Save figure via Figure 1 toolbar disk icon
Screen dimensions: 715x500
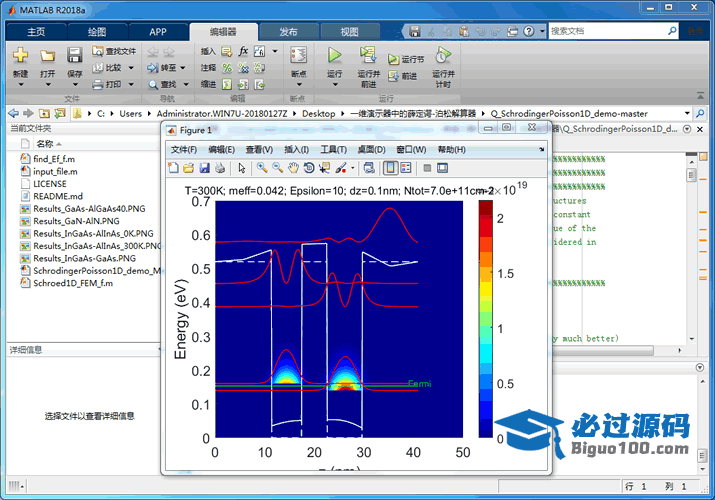click(x=204, y=168)
